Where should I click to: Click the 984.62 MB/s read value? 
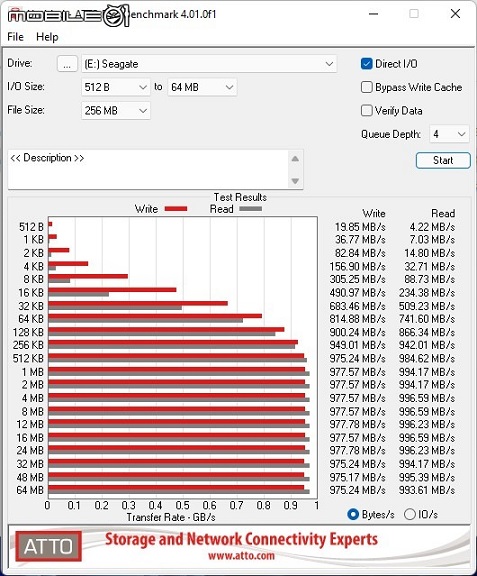tap(427, 359)
